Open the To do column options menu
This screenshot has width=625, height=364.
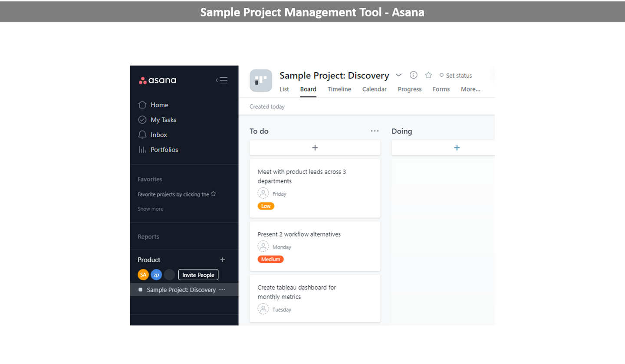point(375,131)
